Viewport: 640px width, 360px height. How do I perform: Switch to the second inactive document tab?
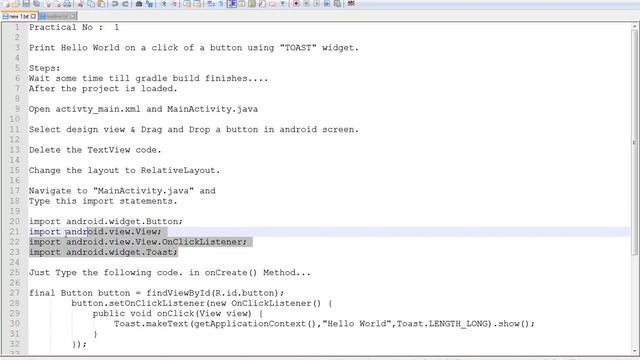(57, 16)
